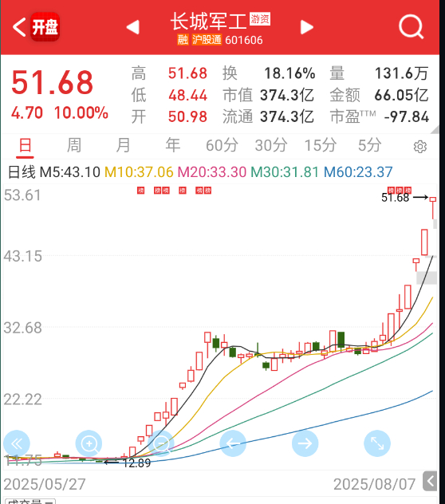Screen dimensions: 445x504
Task: Jump to earliest data with double-left arrow
Action: [x=17, y=443]
